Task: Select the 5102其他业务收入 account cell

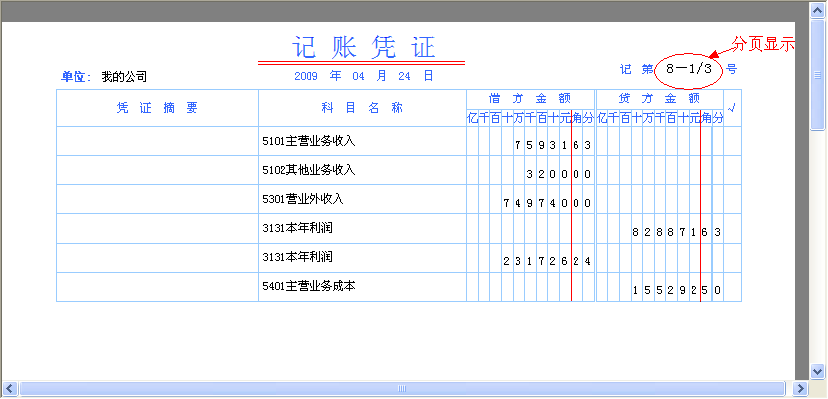Action: (362, 170)
